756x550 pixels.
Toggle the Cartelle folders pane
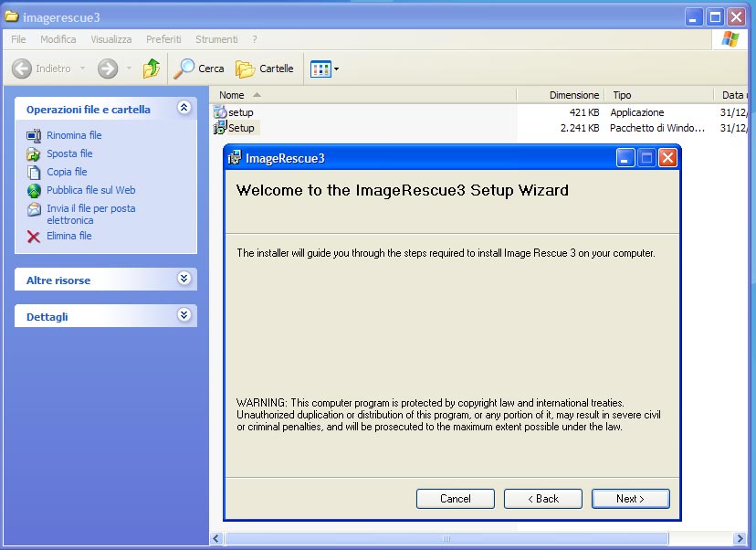(x=264, y=69)
